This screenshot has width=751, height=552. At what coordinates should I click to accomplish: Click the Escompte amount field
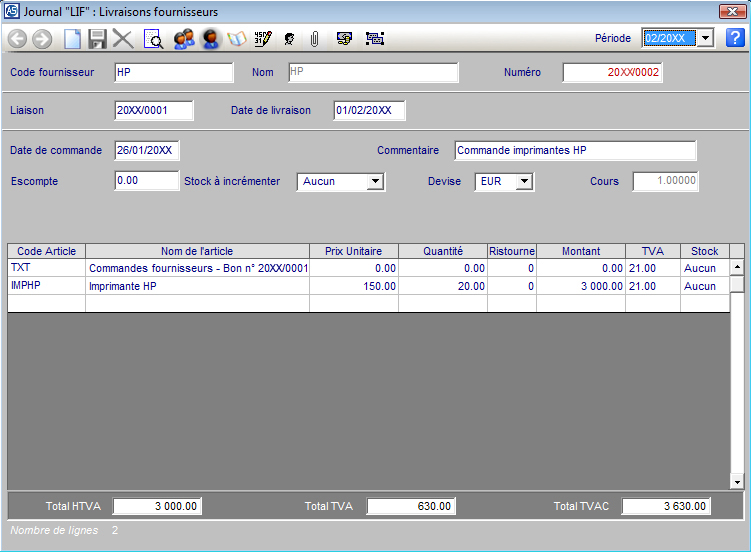click(146, 181)
